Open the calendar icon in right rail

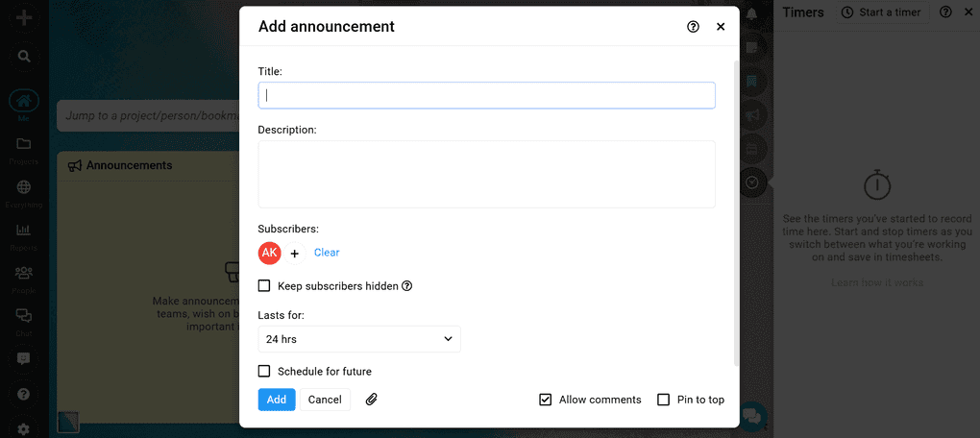coord(752,148)
